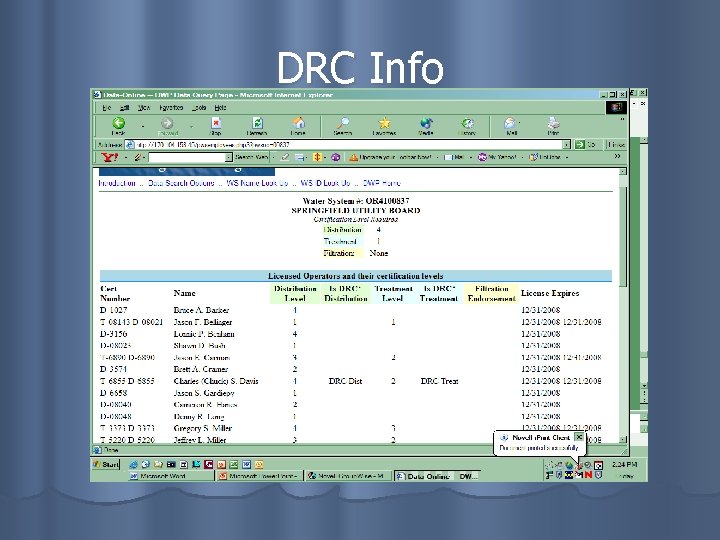
Task: Follow the WS Name Look Up link
Action: pyautogui.click(x=257, y=183)
